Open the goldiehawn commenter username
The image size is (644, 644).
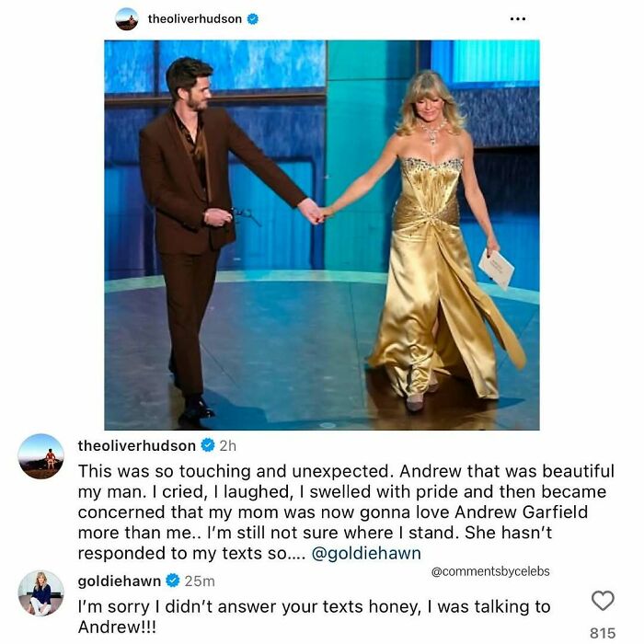pos(120,581)
